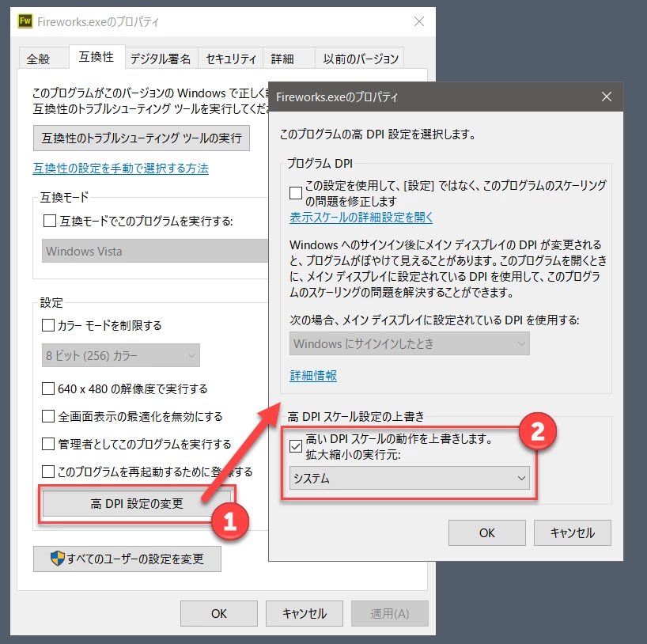Open the セキュリティ tab
This screenshot has height=644, width=647.
(231, 59)
